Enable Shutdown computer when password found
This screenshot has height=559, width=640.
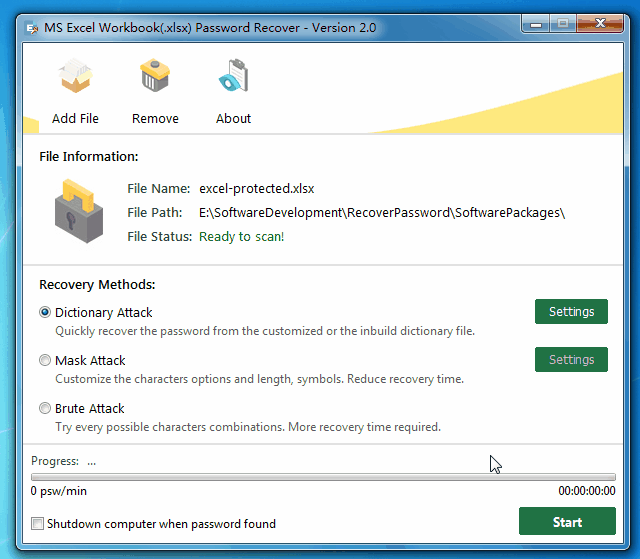click(x=38, y=524)
